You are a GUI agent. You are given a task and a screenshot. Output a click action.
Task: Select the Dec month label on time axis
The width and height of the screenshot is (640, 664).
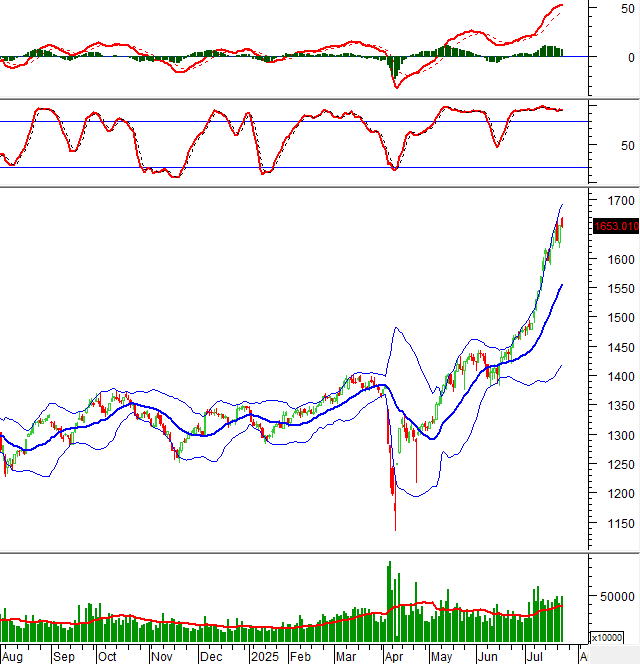[211, 657]
